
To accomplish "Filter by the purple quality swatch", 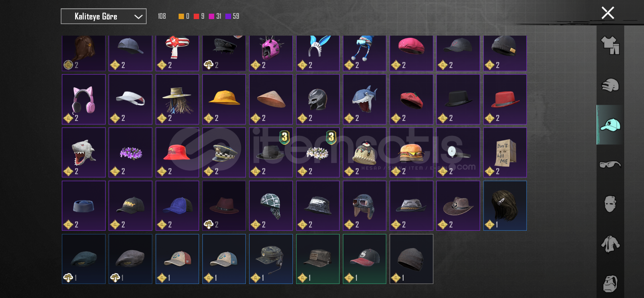I will 228,16.
